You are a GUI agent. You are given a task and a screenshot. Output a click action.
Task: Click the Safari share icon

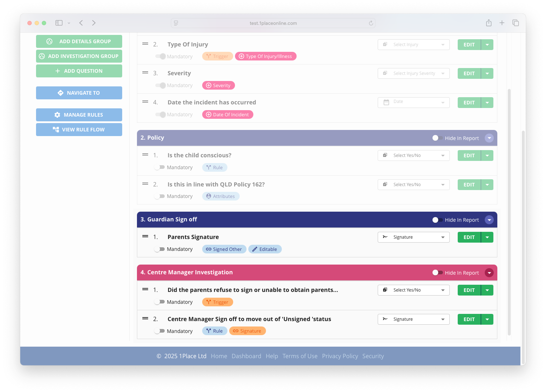pos(488,23)
